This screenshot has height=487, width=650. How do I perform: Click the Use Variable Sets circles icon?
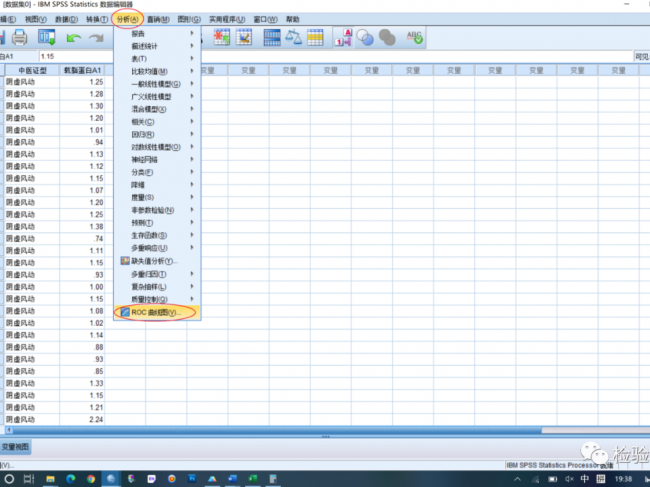pos(365,38)
